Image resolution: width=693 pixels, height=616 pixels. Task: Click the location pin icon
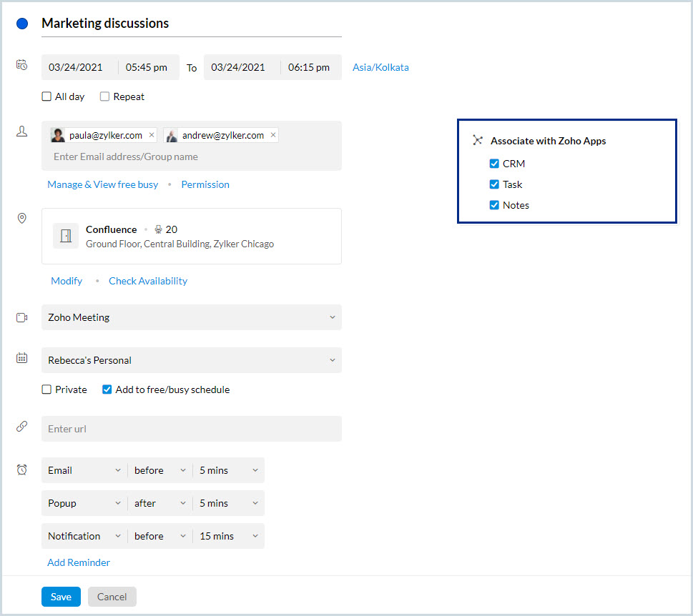(22, 219)
